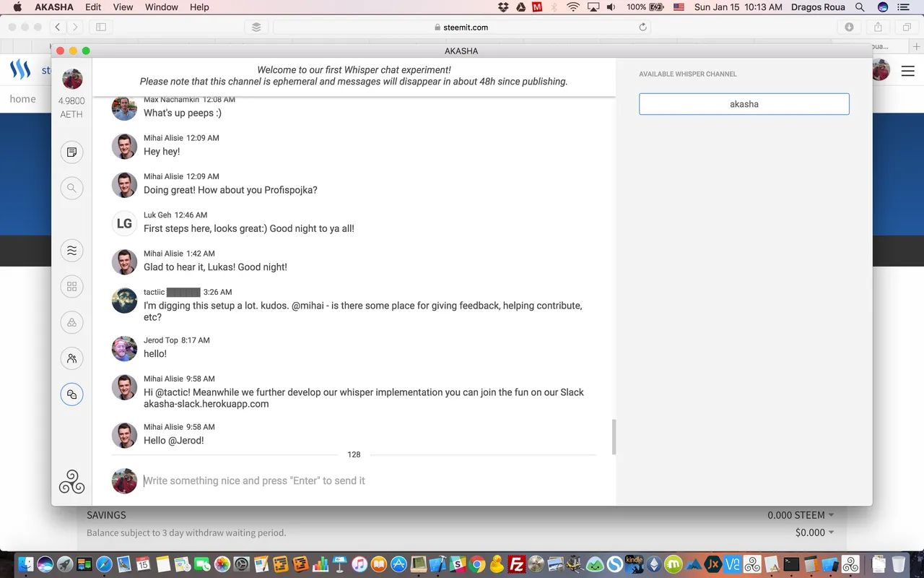Click the "What's up peeps :)" message
Viewport: 924px width, 578px height.
(x=183, y=113)
